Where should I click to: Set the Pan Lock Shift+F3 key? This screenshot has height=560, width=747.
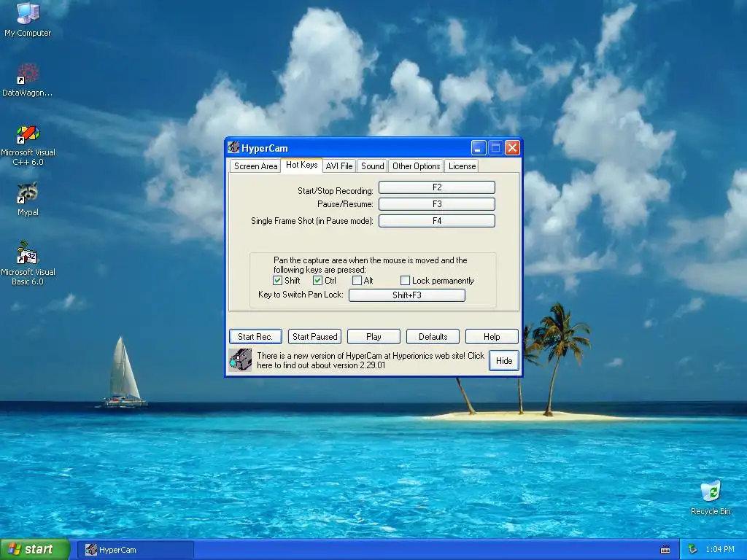407,295
